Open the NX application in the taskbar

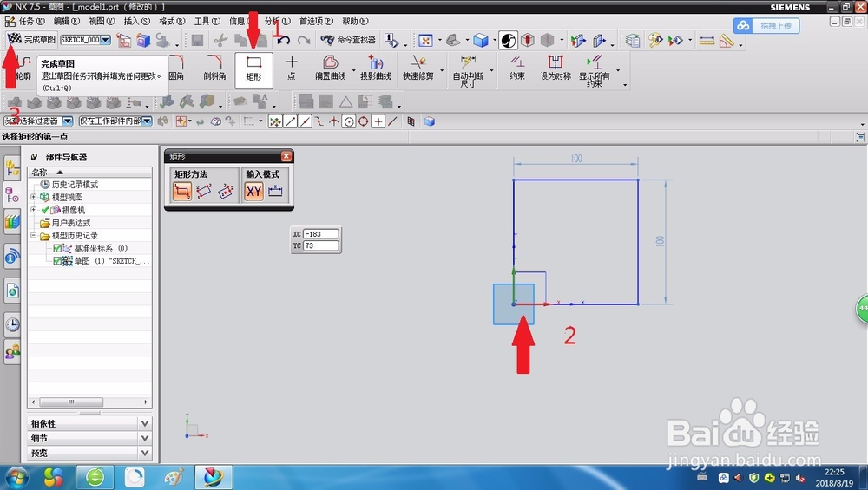pos(214,477)
